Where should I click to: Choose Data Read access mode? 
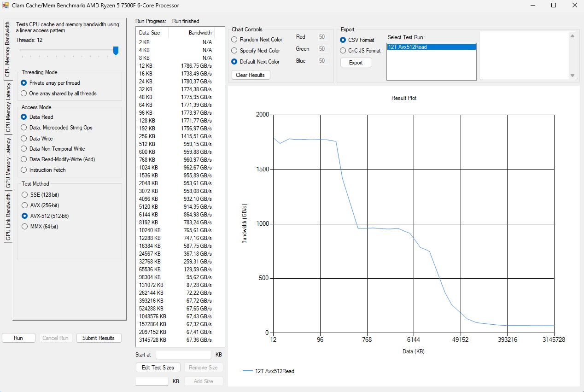pyautogui.click(x=37, y=117)
